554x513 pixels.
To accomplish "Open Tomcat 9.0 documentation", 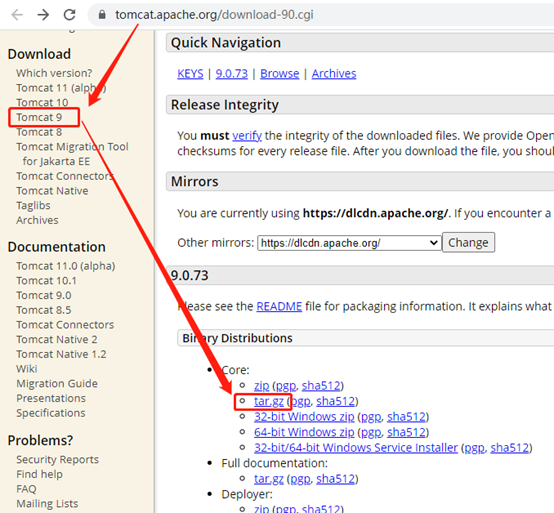I will pos(44,295).
